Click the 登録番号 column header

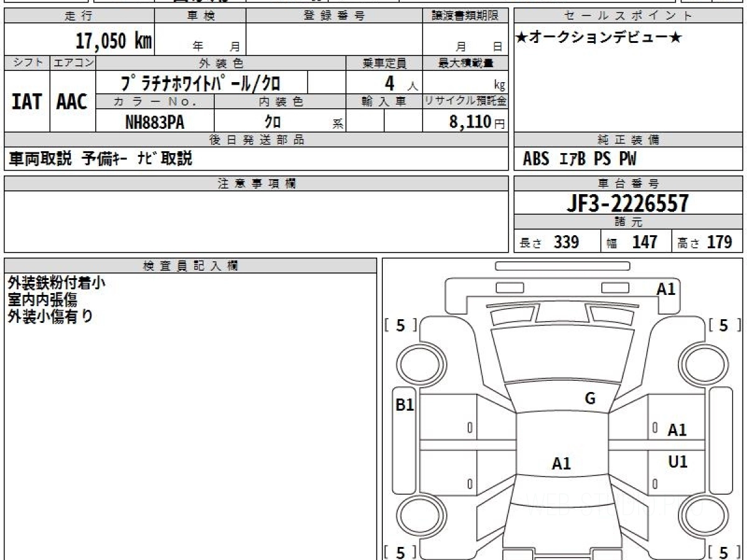(334, 17)
